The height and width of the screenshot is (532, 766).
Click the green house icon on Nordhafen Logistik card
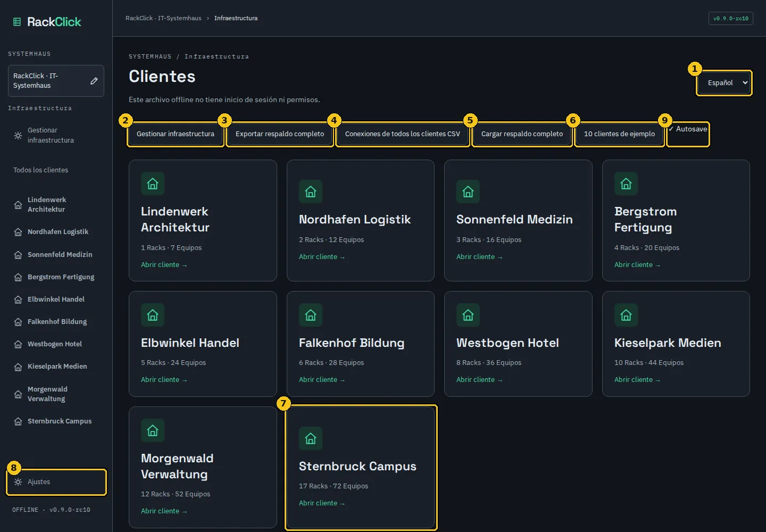311,192
